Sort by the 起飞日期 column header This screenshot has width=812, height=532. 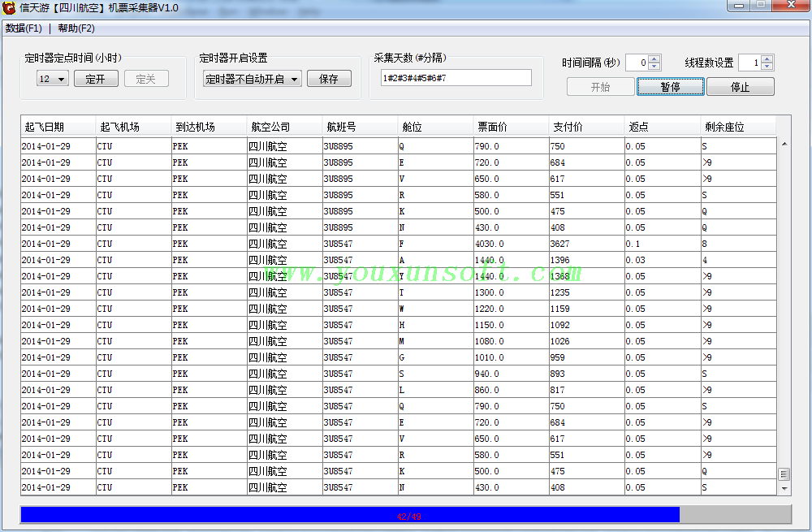[58, 127]
